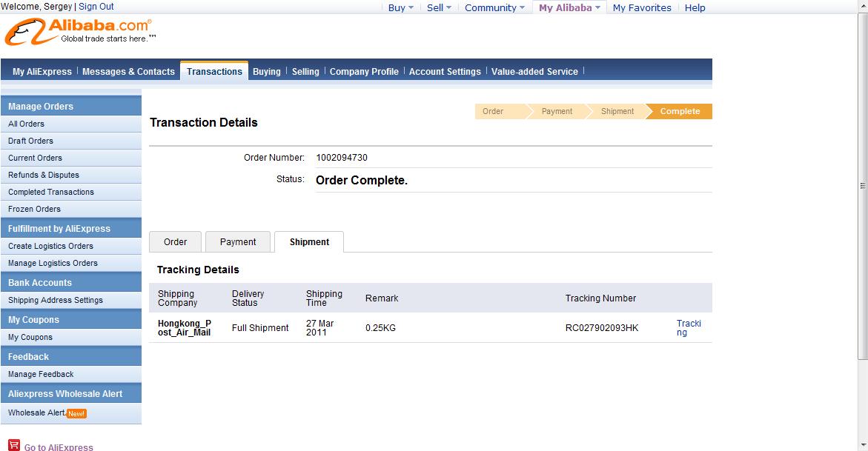The width and height of the screenshot is (868, 451).
Task: Click the 0.25KG remark cell
Action: [380, 328]
